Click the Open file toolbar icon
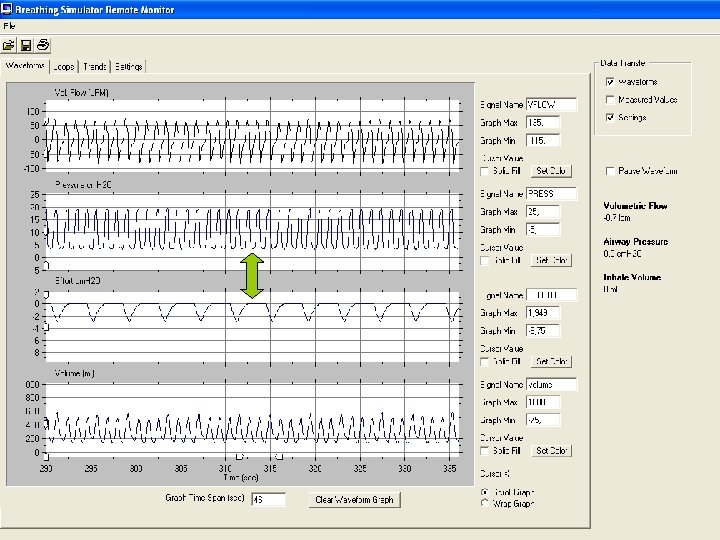The width and height of the screenshot is (720, 540). [9, 45]
